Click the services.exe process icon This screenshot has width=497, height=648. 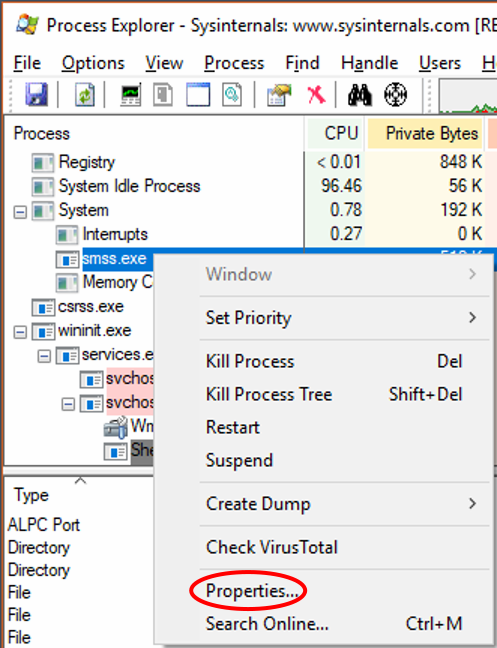coord(67,355)
